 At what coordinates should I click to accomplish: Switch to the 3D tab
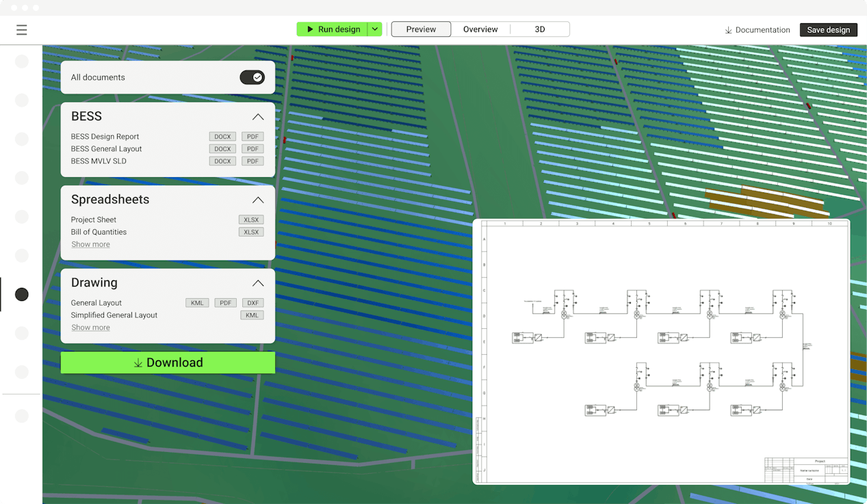point(540,29)
